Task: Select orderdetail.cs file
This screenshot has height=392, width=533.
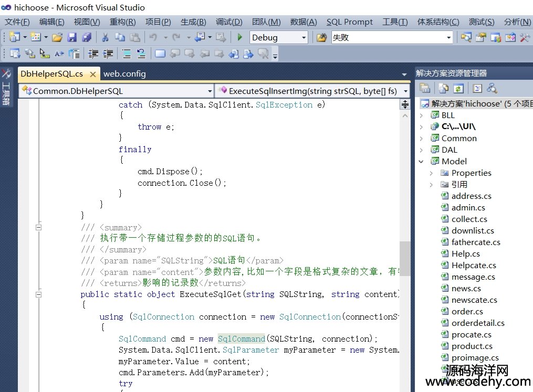Action: coord(477,323)
